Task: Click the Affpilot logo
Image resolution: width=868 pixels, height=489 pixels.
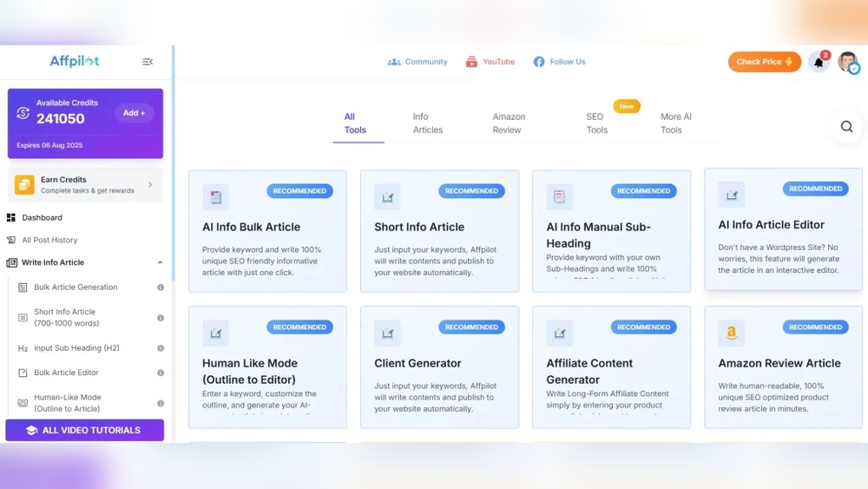Action: (75, 62)
